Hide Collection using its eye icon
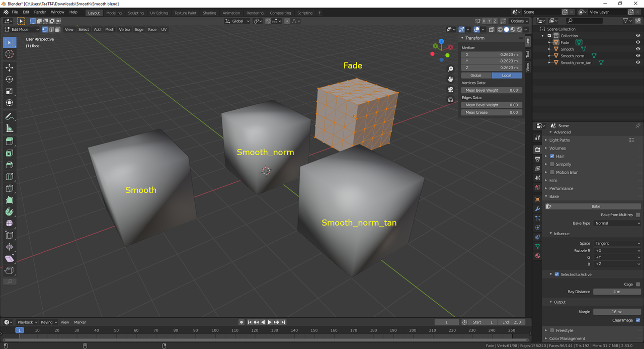The image size is (644, 349). tap(638, 36)
